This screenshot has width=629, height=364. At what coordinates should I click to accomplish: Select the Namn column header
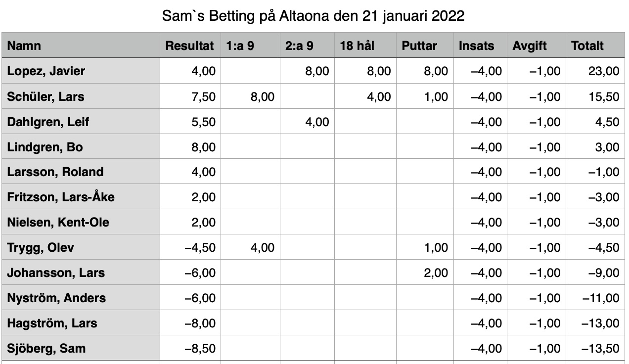point(81,46)
